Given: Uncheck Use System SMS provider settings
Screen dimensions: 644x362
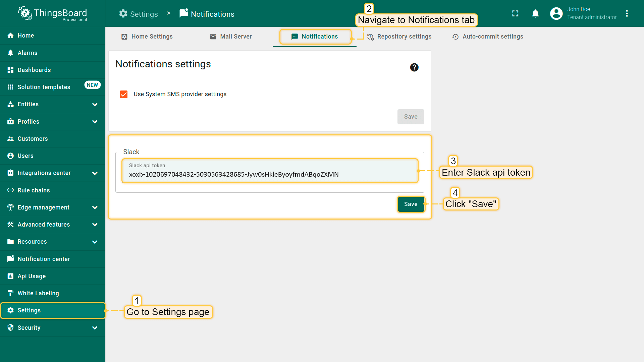Looking at the screenshot, I should 124,94.
